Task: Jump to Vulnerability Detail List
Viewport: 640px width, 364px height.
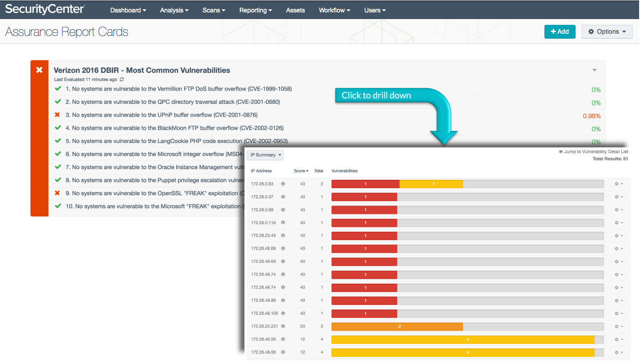Action: (593, 152)
